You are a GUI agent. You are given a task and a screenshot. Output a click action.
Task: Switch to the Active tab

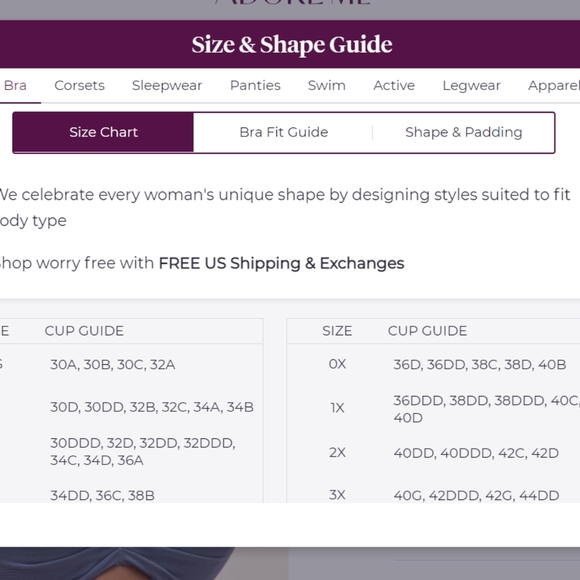pos(394,85)
